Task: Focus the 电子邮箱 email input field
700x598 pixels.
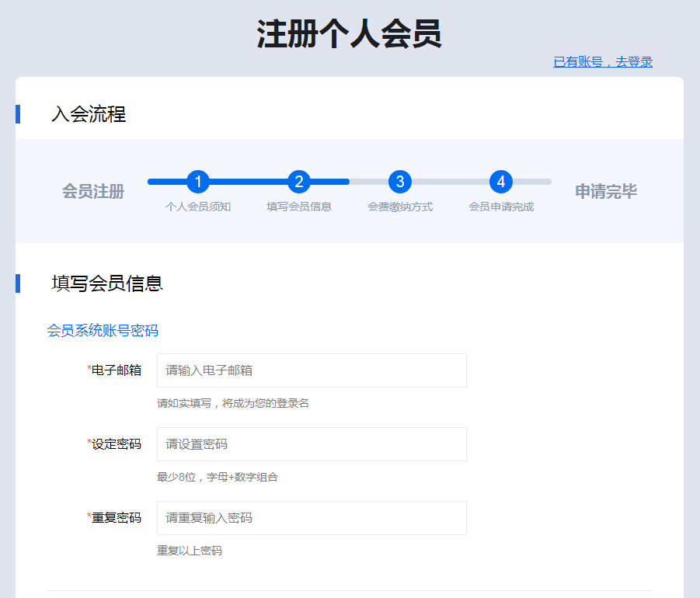Action: [x=311, y=370]
